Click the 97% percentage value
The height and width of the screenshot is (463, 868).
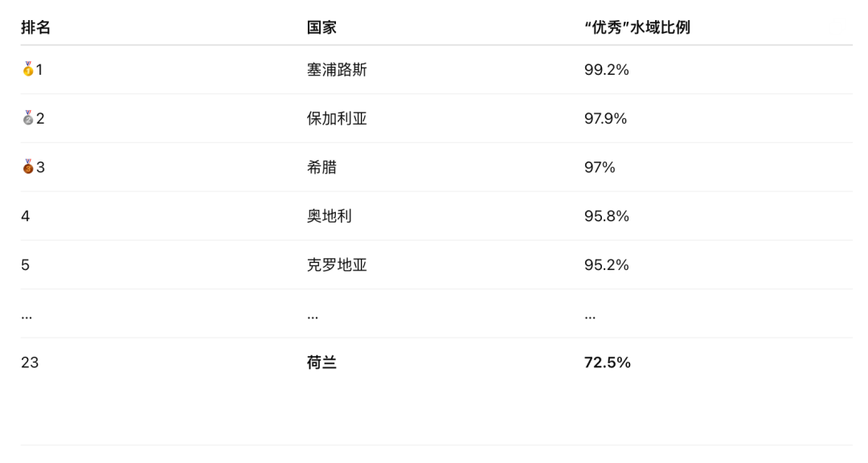(600, 167)
